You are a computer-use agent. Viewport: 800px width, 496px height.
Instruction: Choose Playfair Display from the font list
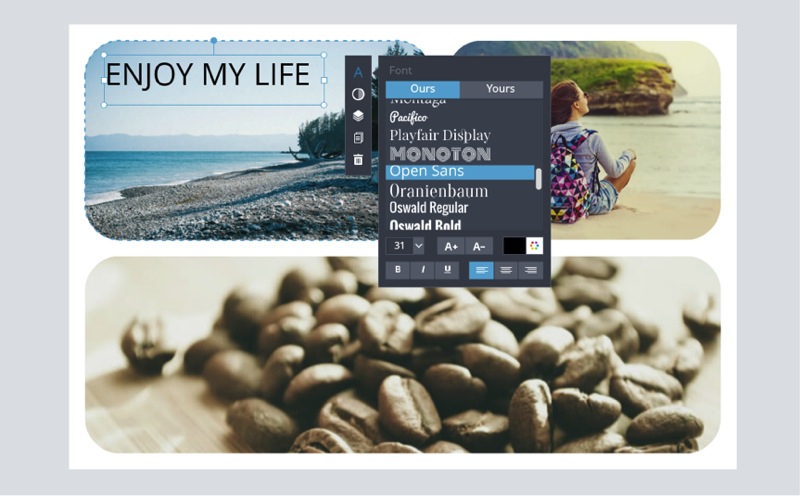tap(440, 135)
